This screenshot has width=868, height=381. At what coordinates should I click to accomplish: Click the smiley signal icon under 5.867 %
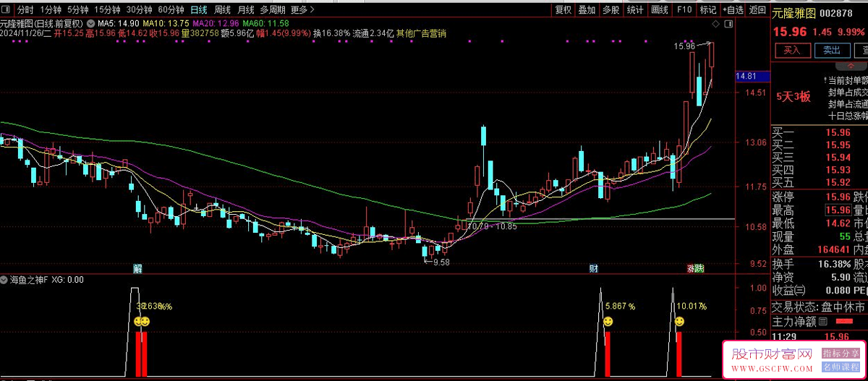point(608,321)
